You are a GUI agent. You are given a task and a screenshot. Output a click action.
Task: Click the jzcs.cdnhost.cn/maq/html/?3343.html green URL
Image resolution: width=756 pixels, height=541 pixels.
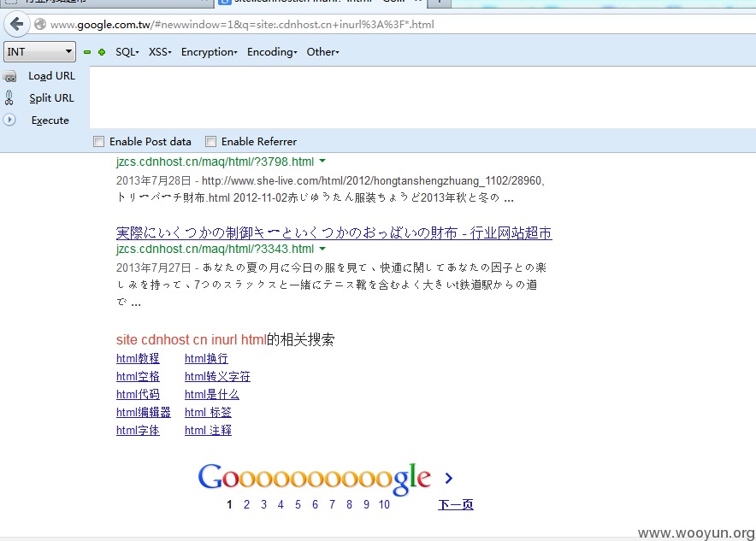tap(215, 249)
